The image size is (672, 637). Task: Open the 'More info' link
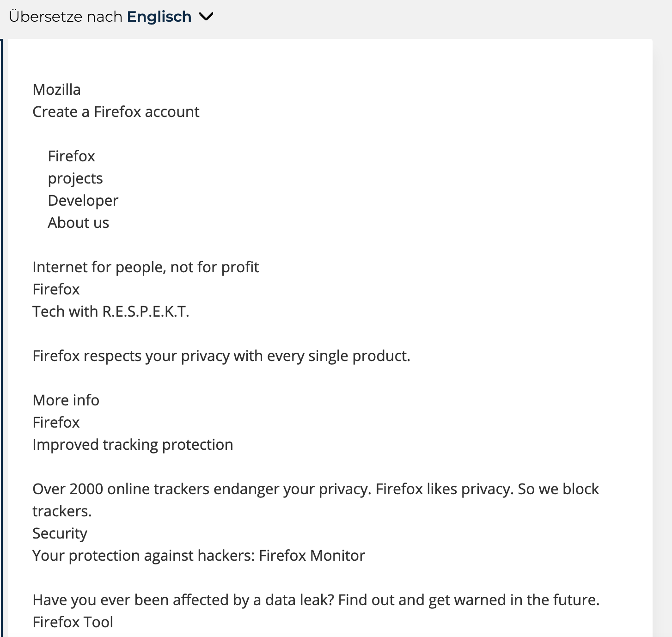66,400
